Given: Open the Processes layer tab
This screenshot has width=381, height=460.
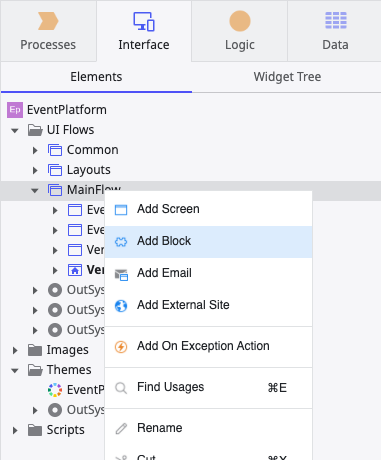Looking at the screenshot, I should coord(48,31).
